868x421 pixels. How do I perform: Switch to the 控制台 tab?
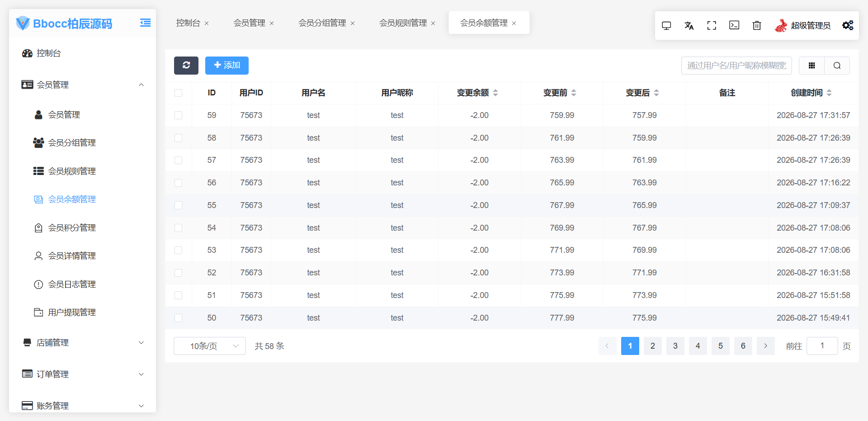click(x=188, y=23)
